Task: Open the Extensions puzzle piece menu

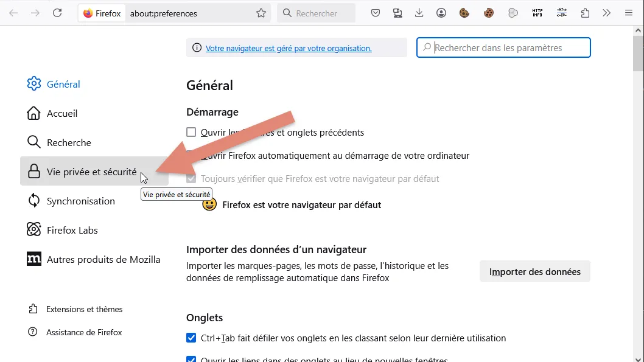Action: point(586,13)
